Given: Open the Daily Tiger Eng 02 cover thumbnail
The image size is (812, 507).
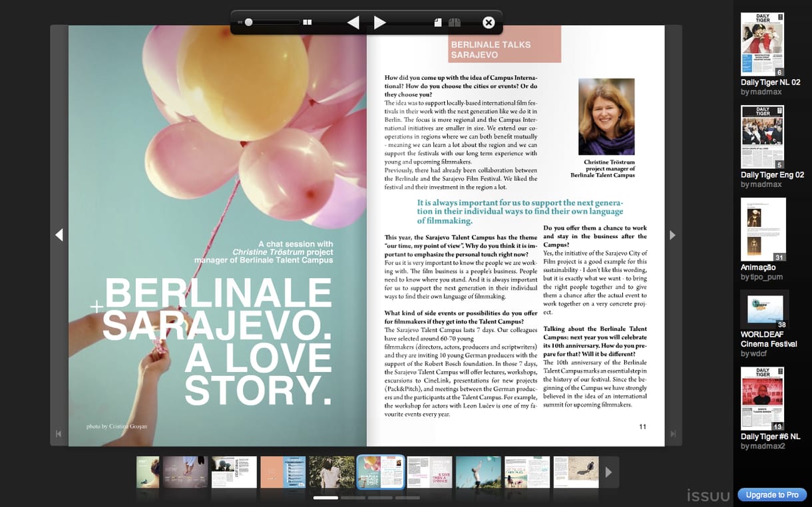Looking at the screenshot, I should pos(763,137).
